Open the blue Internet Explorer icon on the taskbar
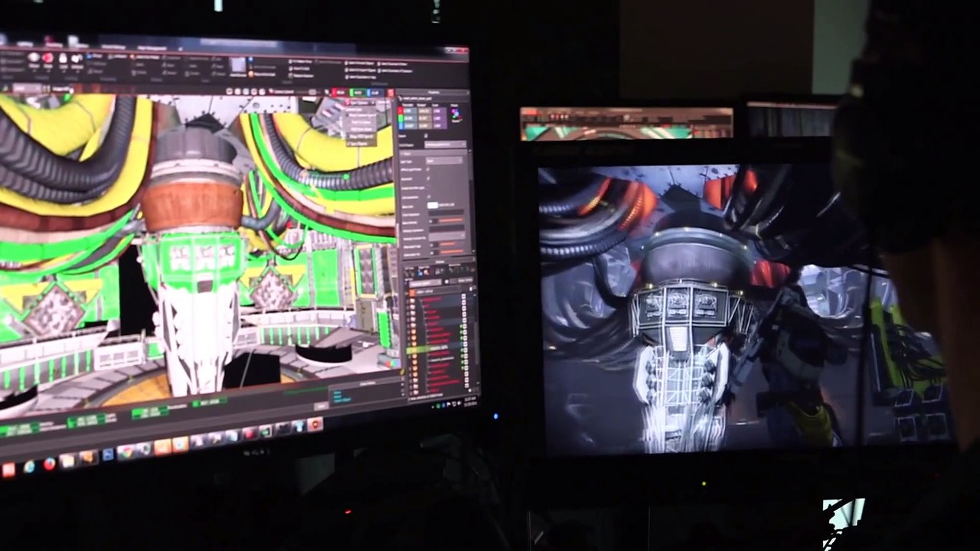Screen dimensions: 980x551 pyautogui.click(x=30, y=466)
